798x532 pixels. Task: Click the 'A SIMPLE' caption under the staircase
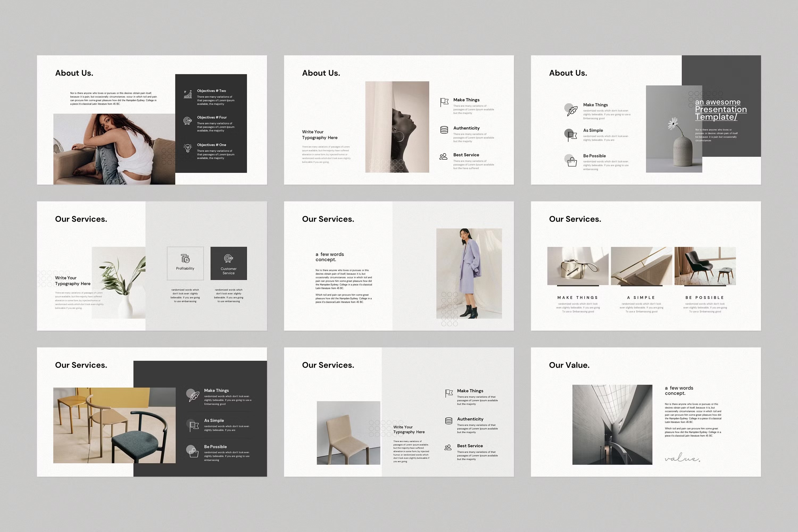point(641,298)
